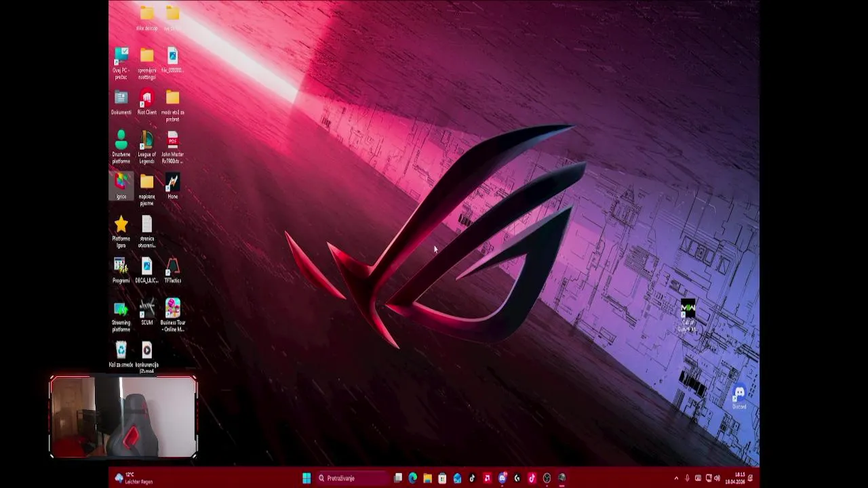Viewport: 868px width, 488px height.
Task: Launch League of Legends shortcut
Action: [x=146, y=147]
